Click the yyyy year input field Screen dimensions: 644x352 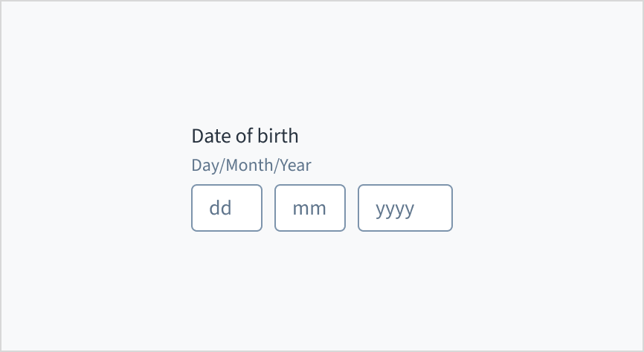[x=405, y=208]
